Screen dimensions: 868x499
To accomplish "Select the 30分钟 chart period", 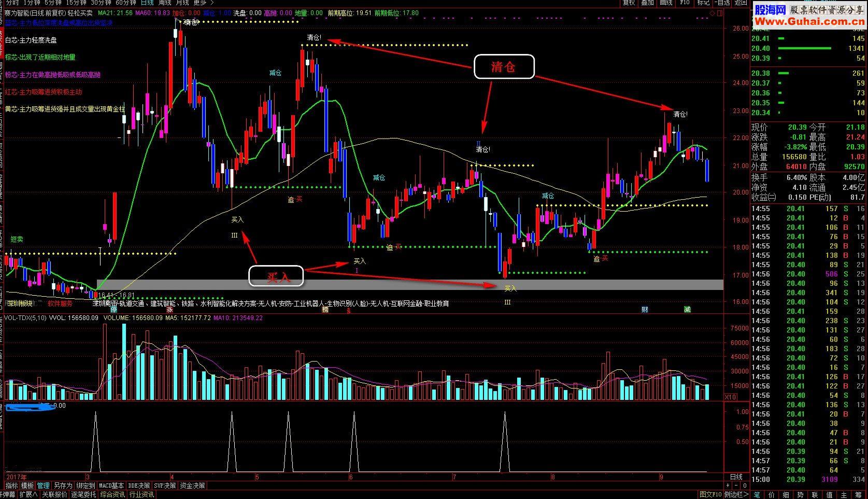I will coord(101,3).
